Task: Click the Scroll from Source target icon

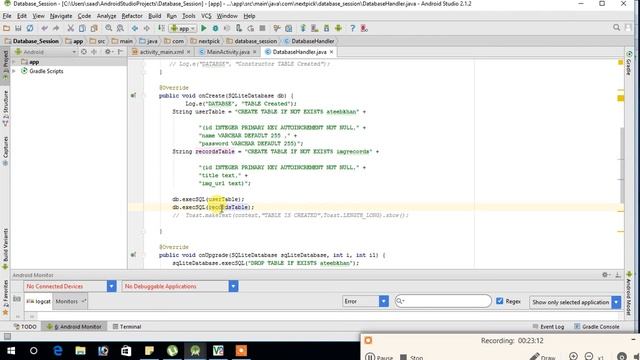Action: pos(84,52)
